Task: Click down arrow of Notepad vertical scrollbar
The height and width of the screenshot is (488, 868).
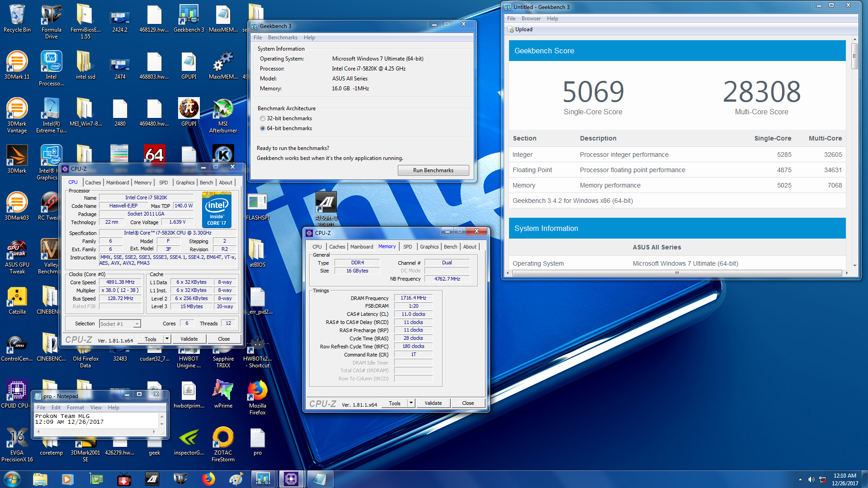Action: (162, 424)
